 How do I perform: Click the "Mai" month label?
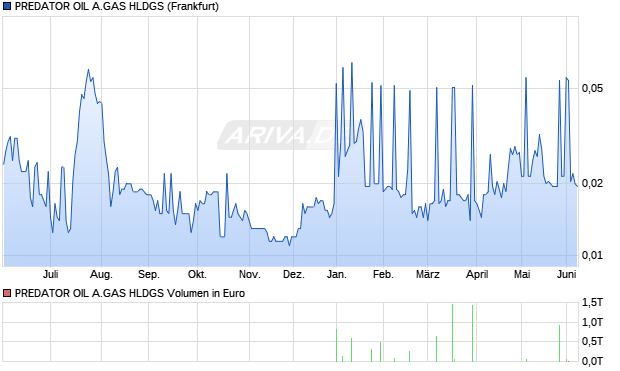pos(522,274)
